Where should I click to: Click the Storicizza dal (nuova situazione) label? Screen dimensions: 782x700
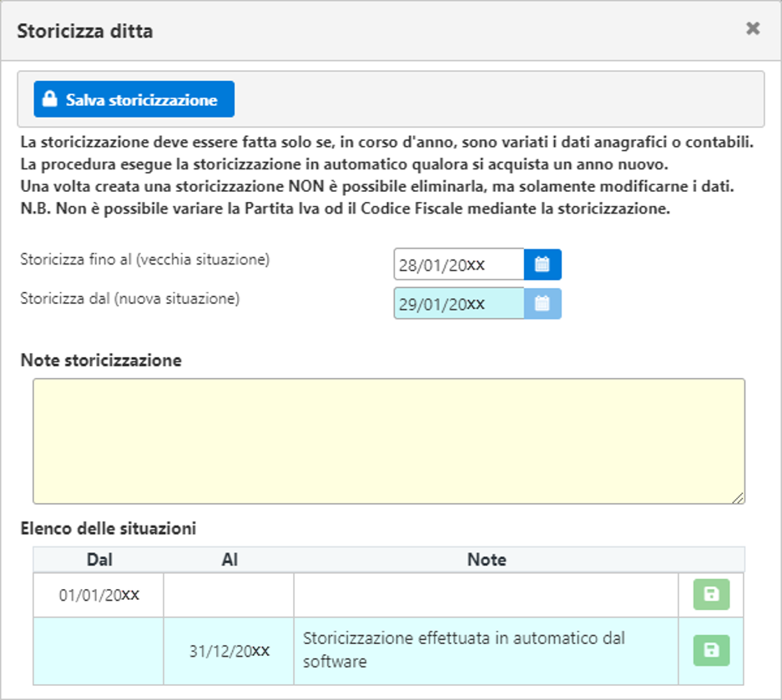129,298
